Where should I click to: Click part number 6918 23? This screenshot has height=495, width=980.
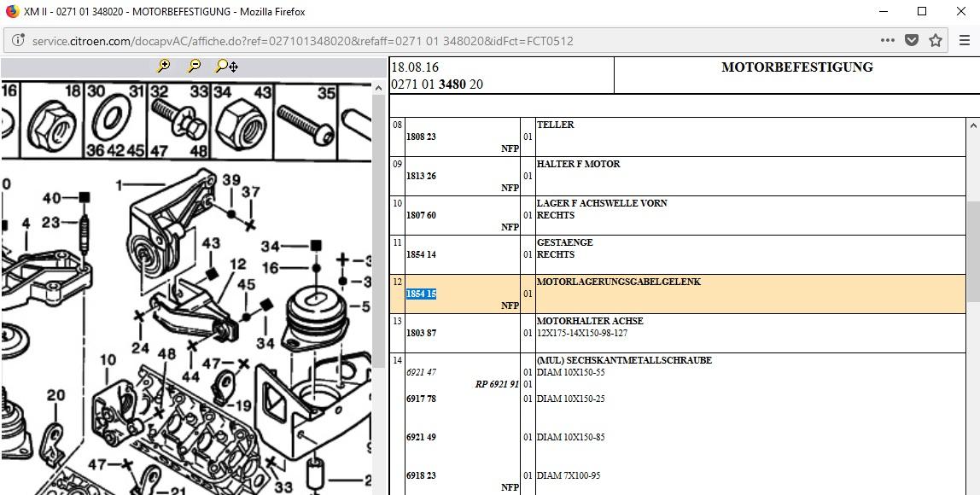pos(421,475)
